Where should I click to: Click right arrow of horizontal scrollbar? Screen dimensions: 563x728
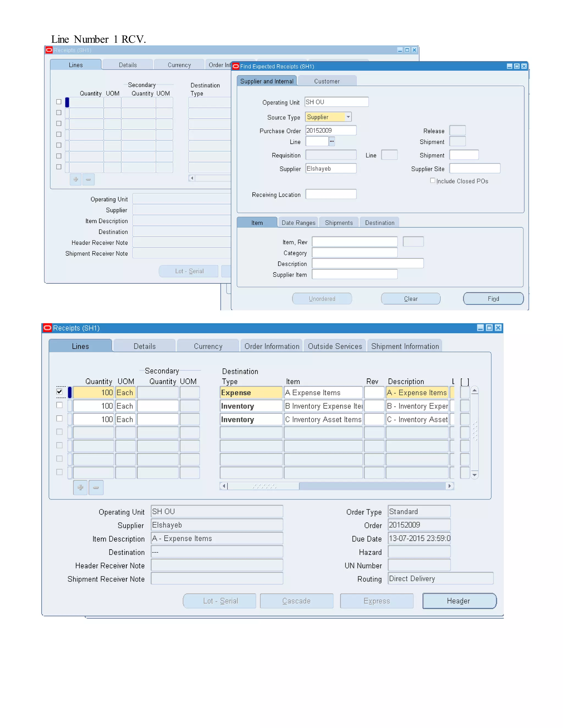pyautogui.click(x=449, y=486)
